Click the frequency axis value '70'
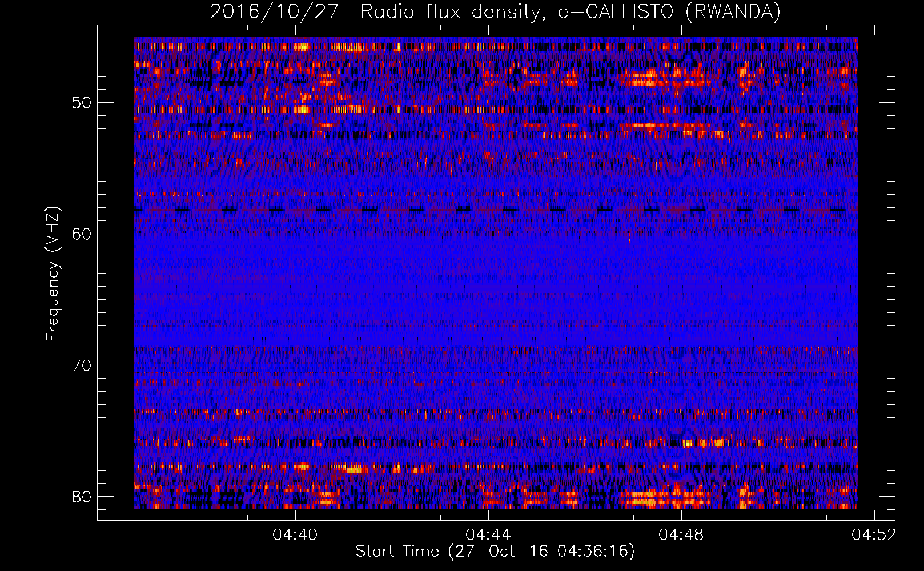Screen dimensions: 924x571 (x=82, y=365)
